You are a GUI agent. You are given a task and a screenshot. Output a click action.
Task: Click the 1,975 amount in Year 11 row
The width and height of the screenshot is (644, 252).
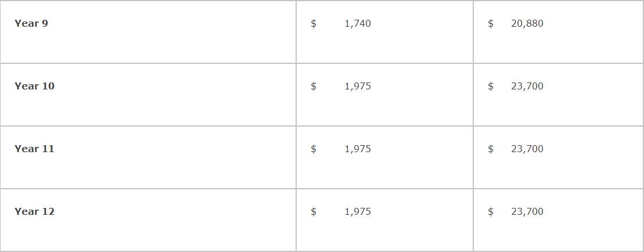click(358, 149)
